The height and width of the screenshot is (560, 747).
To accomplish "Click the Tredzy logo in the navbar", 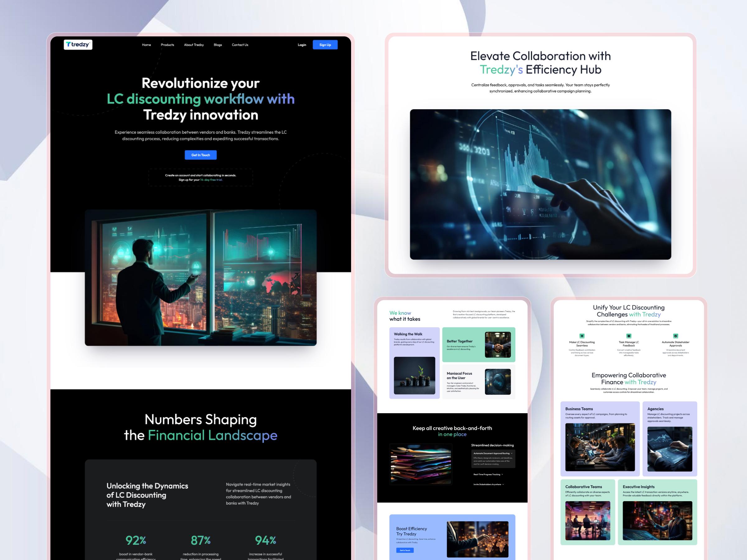I will tap(78, 44).
